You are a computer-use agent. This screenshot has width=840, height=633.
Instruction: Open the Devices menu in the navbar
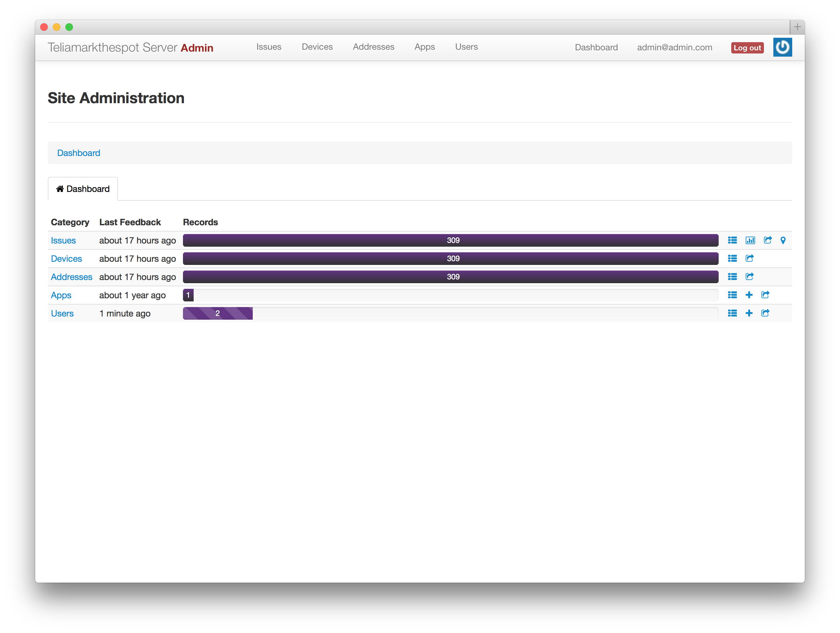(317, 47)
